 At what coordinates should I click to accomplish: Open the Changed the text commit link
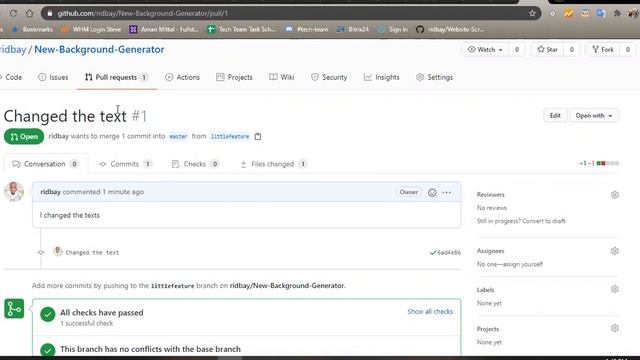point(92,253)
